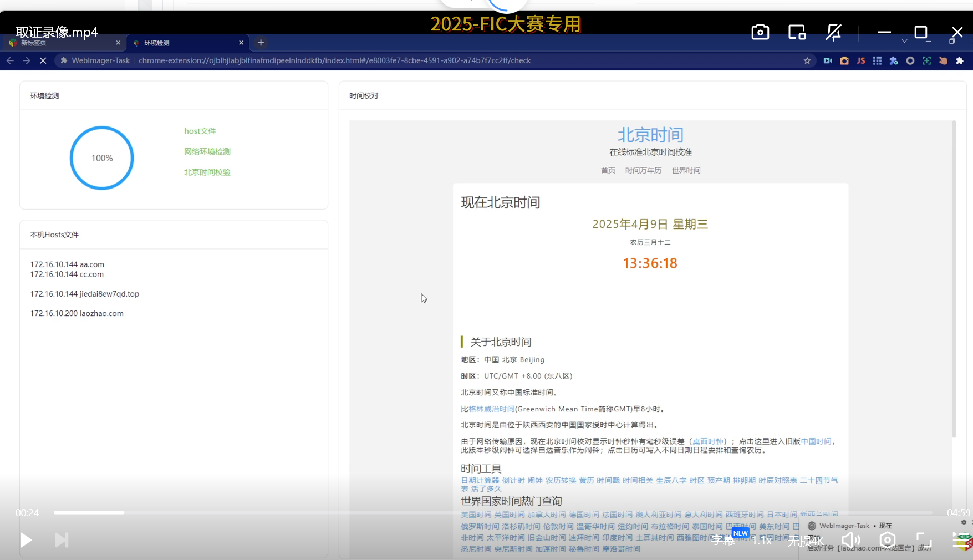Open the 倒计时 tool link
The height and width of the screenshot is (560, 973).
513,481
